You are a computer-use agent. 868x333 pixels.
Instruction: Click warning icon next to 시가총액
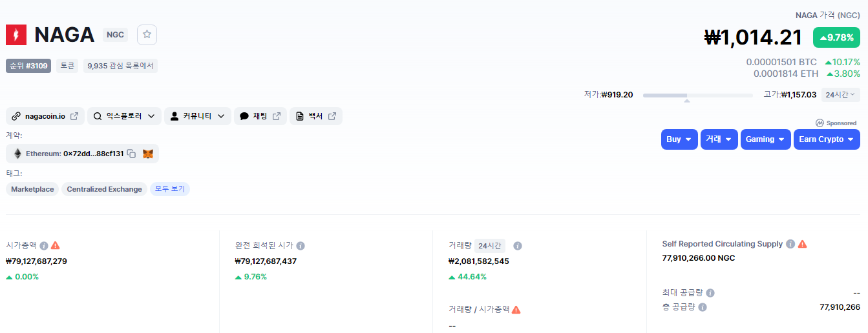pyautogui.click(x=56, y=245)
